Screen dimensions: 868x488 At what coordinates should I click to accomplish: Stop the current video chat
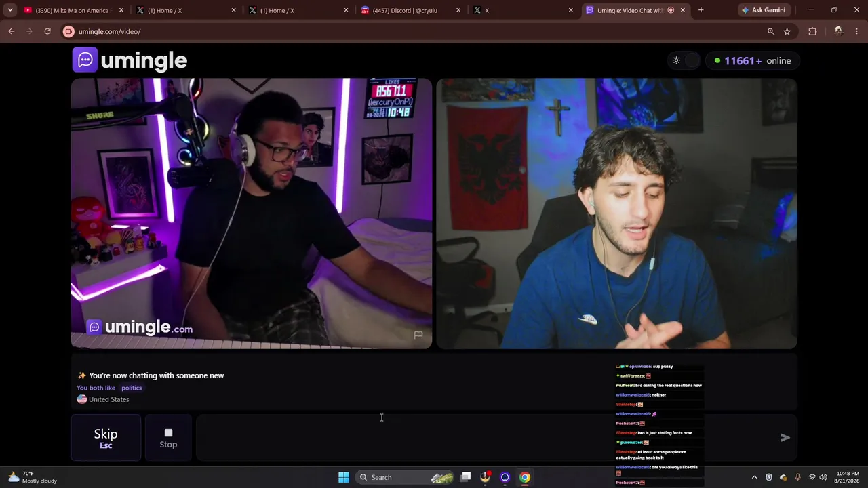168,438
